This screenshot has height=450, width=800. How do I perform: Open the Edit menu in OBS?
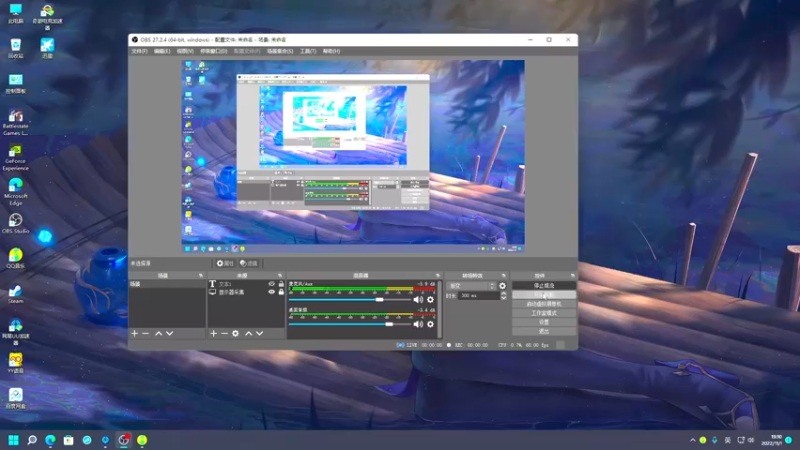tap(162, 51)
